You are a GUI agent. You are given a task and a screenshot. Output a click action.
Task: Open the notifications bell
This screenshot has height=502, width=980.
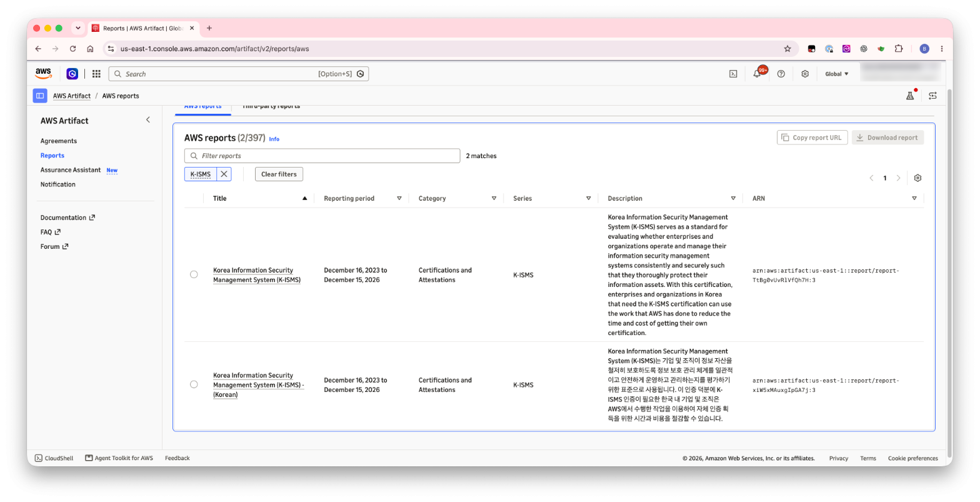point(757,74)
